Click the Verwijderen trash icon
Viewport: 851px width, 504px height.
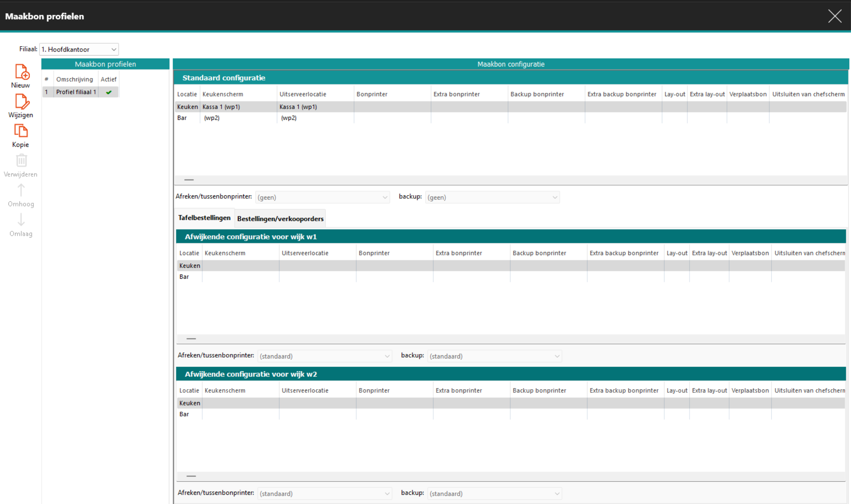point(21,161)
